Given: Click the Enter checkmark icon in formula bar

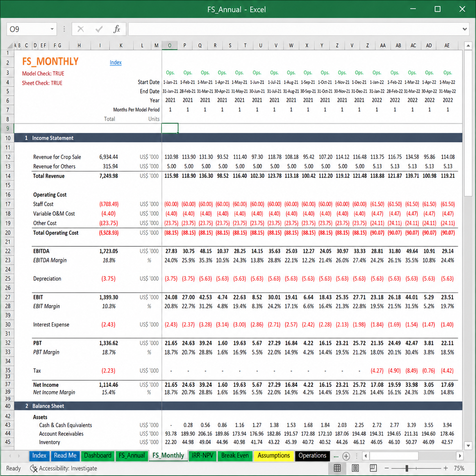Looking at the screenshot, I should (x=99, y=29).
